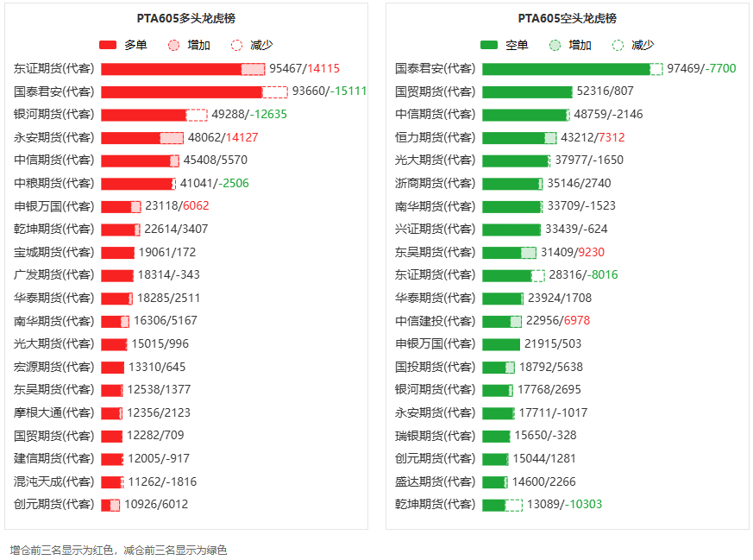Click the green 增加 legend circle icon

(555, 45)
